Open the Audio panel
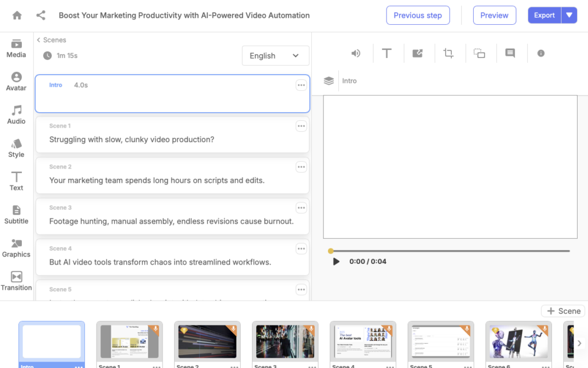Image resolution: width=588 pixels, height=368 pixels. (x=16, y=115)
